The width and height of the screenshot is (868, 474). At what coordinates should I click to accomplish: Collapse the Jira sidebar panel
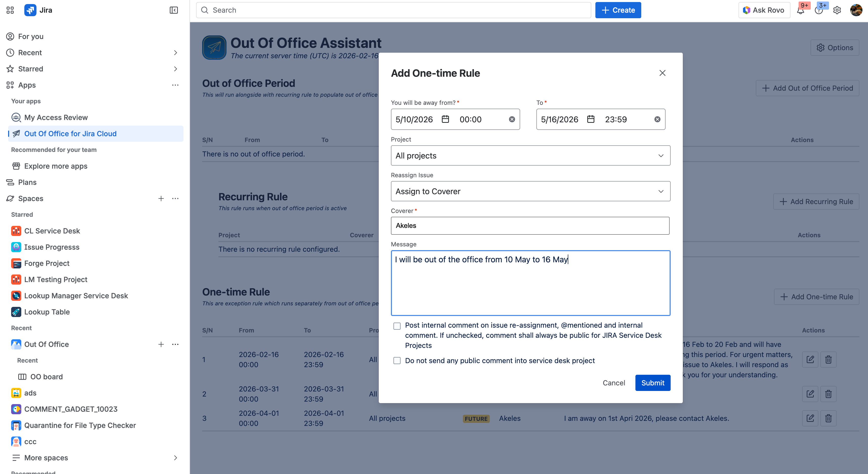174,10
